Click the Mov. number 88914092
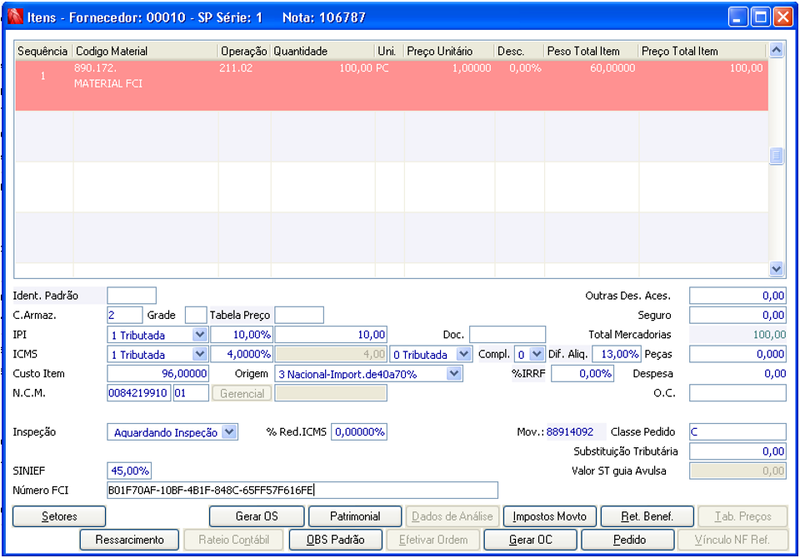The image size is (800, 558). (x=570, y=432)
